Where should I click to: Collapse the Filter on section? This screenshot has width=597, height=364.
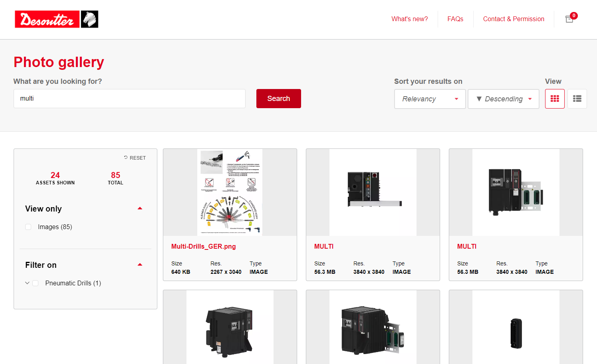(x=140, y=264)
